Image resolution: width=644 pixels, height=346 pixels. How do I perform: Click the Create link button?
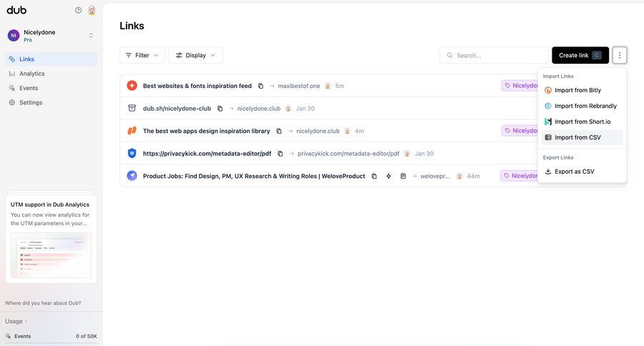pos(580,56)
